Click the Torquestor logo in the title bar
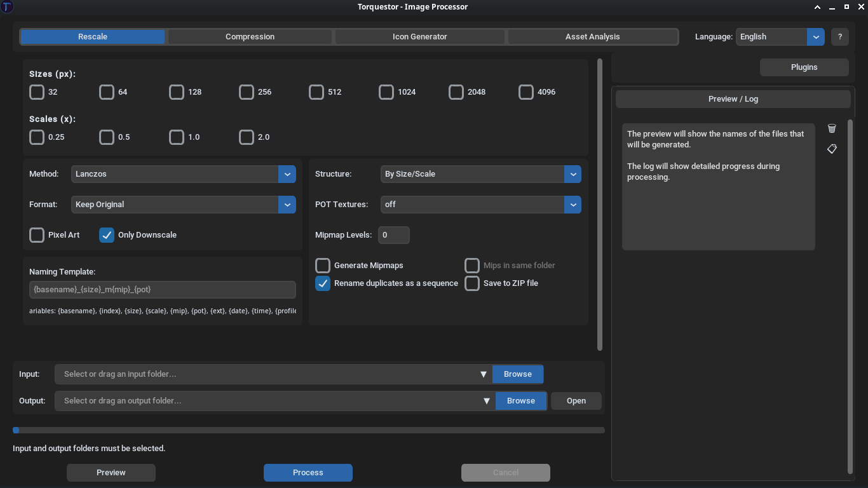The height and width of the screenshot is (488, 868). coord(8,7)
